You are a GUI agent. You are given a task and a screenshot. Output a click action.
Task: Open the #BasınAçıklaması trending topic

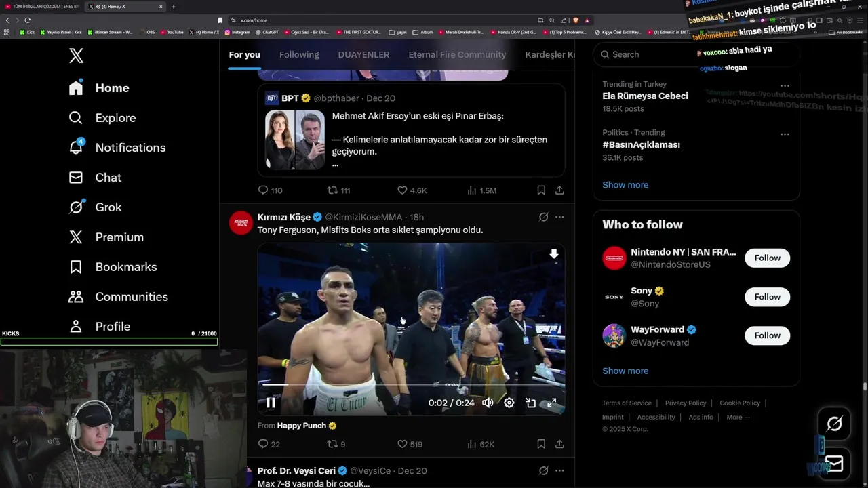[x=641, y=145]
